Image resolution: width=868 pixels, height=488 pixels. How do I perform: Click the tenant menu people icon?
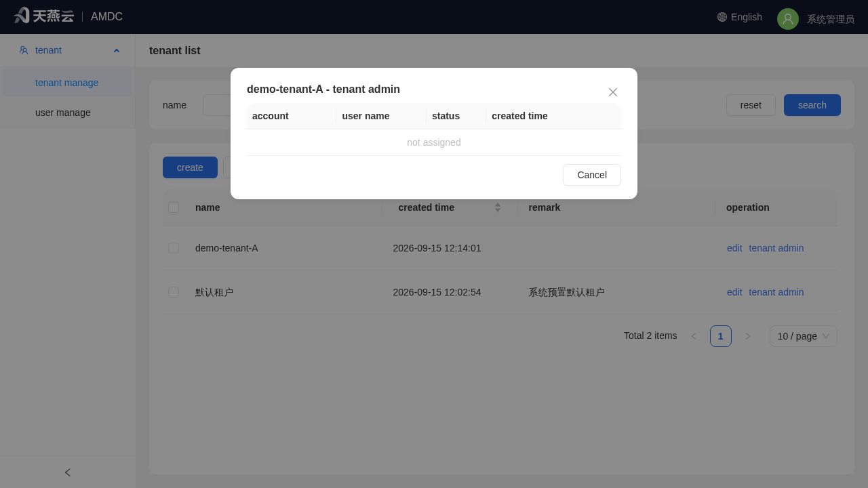(24, 50)
